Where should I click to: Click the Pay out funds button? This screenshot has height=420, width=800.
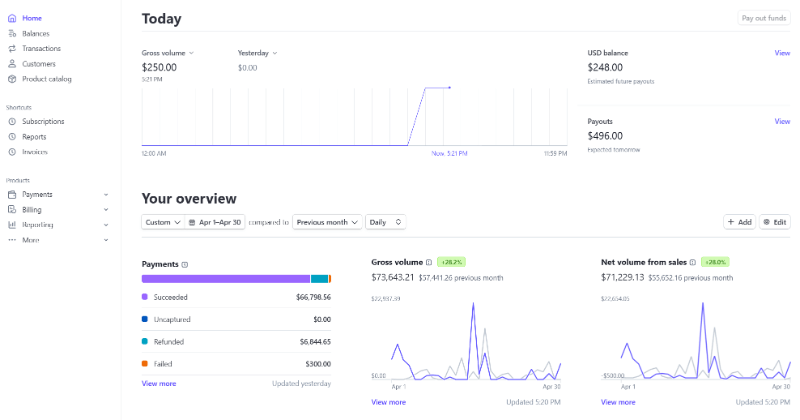coord(763,18)
